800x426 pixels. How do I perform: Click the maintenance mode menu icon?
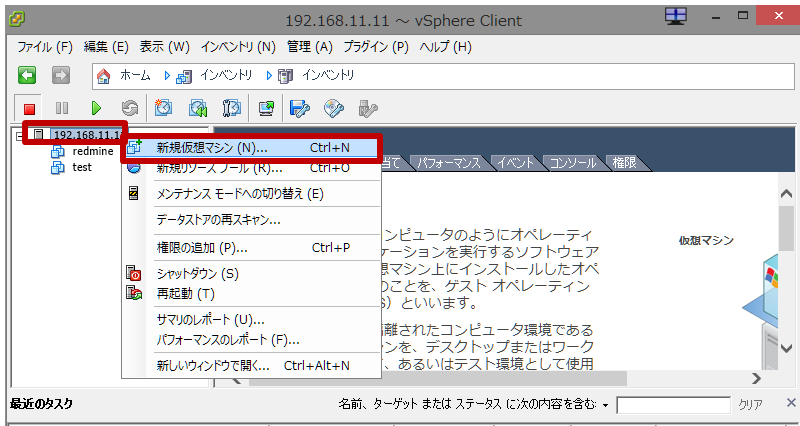tap(133, 193)
